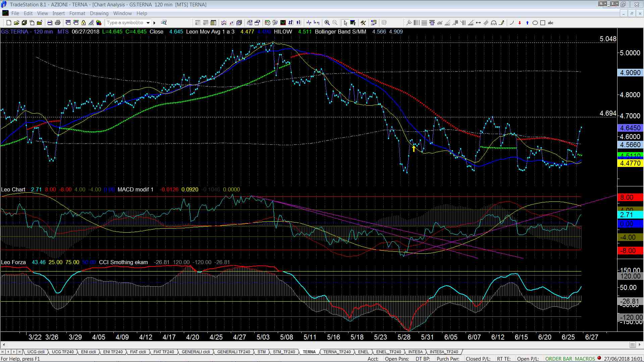Screen dimensions: 644x362
Task: Switch to the GENERALI cicli tab
Action: coord(196,352)
